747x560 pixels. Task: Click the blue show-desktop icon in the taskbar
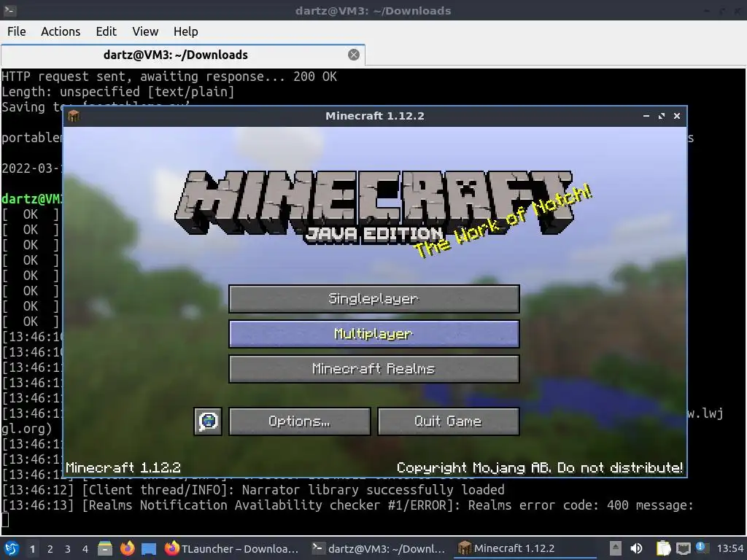[149, 549]
